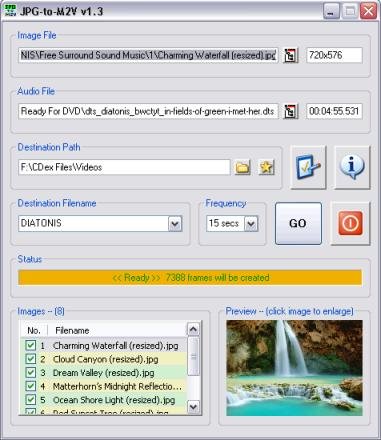Viewport: 381px width, 440px height.
Task: Open the blue info bubble button
Action: click(x=352, y=167)
